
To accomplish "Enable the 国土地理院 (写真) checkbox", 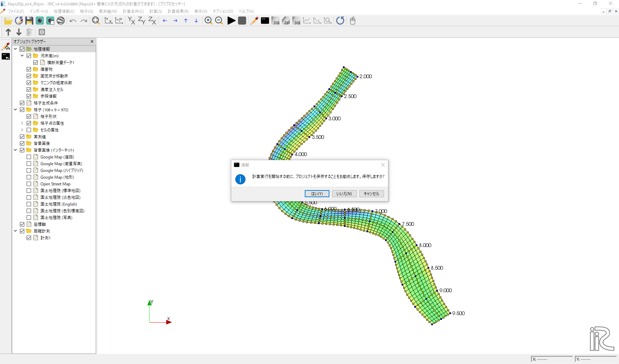I will pos(29,218).
